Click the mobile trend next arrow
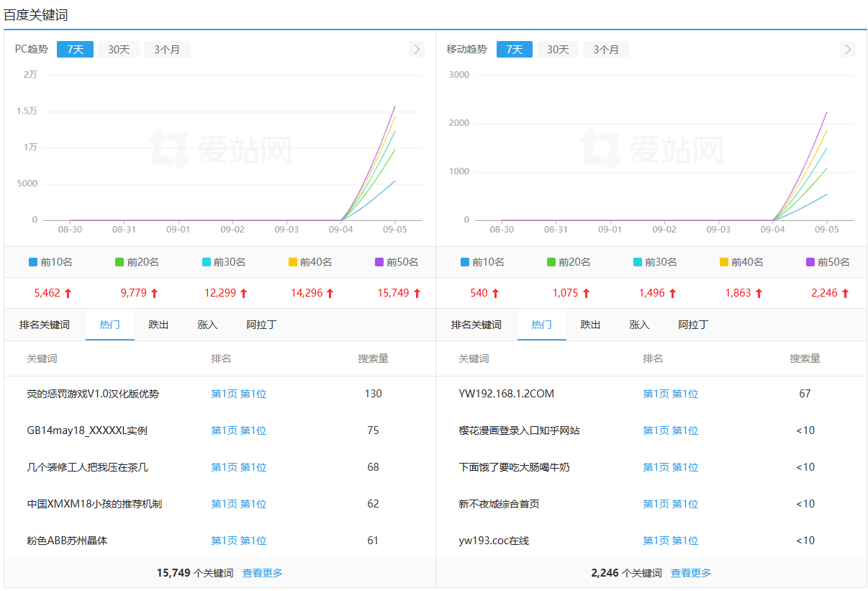Screen dimensions: 868x591 click(848, 49)
